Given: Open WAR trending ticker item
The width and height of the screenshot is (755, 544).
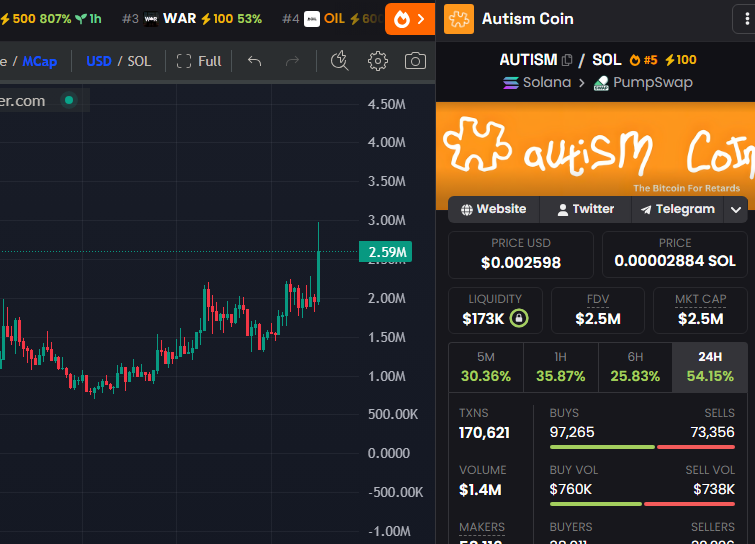Looking at the screenshot, I should (x=192, y=19).
